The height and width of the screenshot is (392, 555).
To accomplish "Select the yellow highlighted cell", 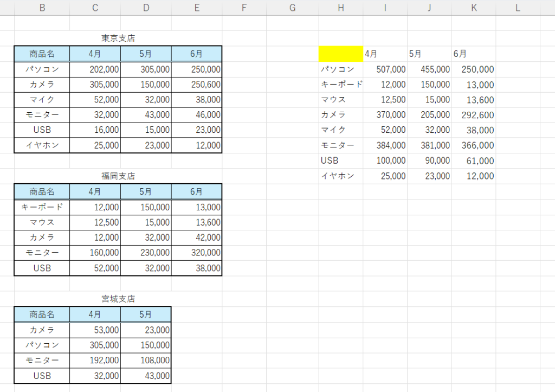I will tap(341, 54).
